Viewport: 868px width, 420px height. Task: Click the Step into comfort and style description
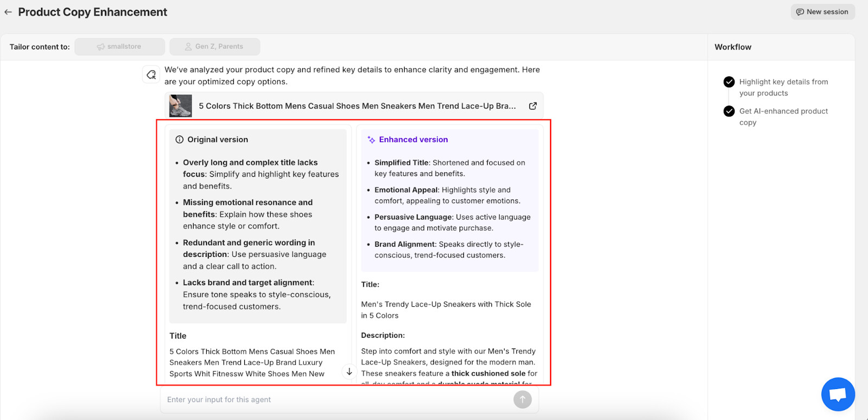coord(449,366)
